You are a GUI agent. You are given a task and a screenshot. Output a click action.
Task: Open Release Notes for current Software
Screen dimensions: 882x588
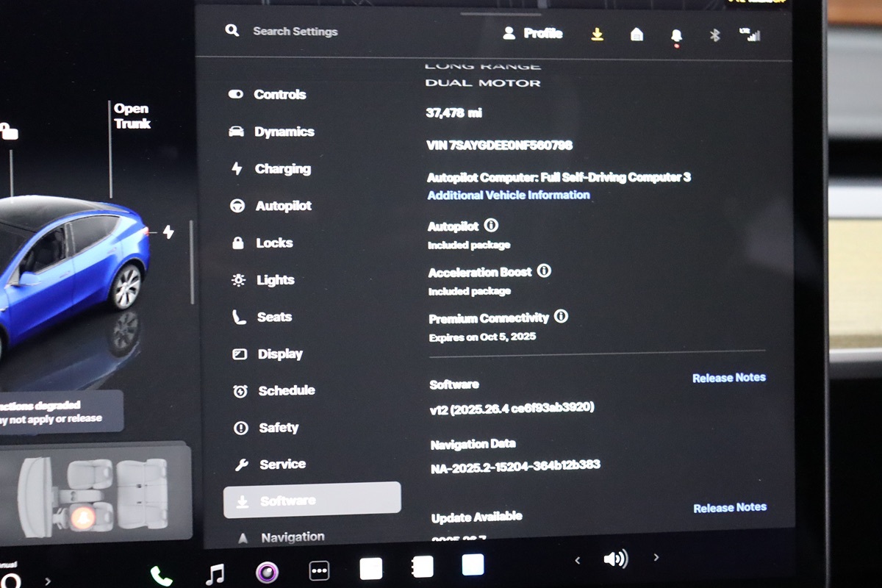[x=728, y=378]
